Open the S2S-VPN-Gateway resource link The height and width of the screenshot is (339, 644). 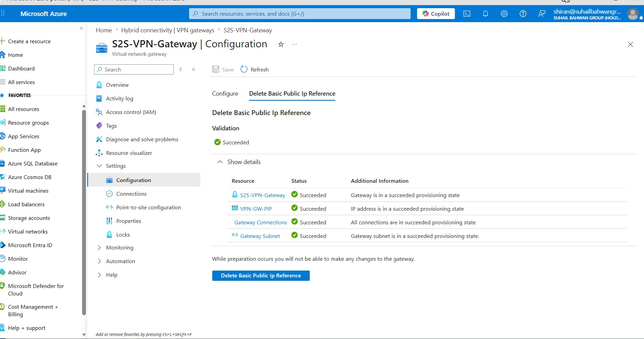coord(263,195)
